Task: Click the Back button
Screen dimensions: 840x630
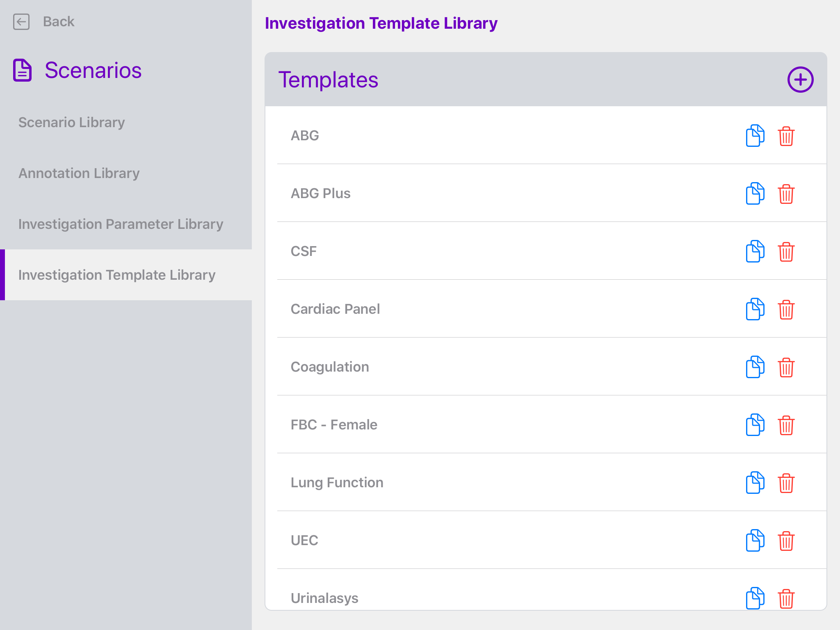Action: (x=58, y=22)
